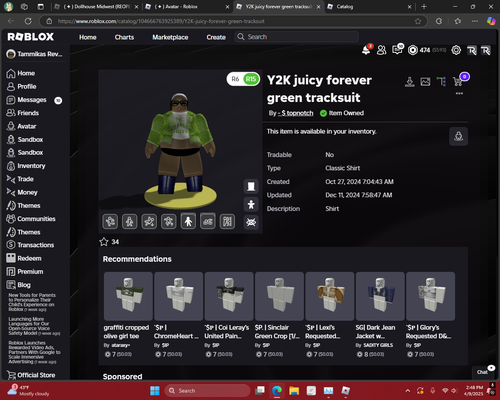
Task: Toggle the avatar body preview button
Action: 251,204
